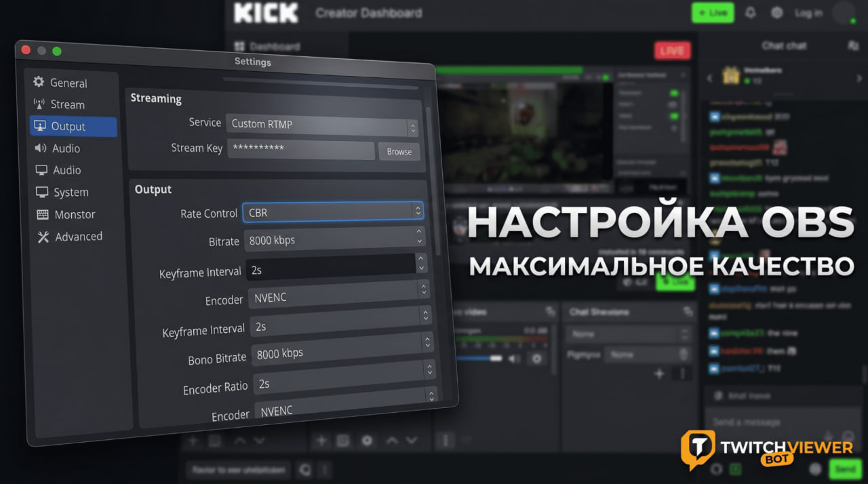Screen dimensions: 868x484
Task: Open the profile avatar in Kick header
Action: pos(844,13)
